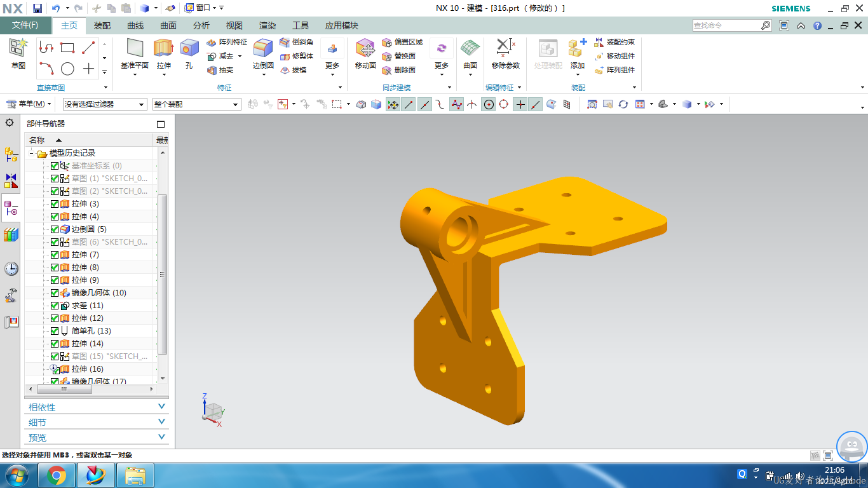Open Chrome from the Windows taskbar
This screenshot has height=488, width=868.
pos(57,475)
